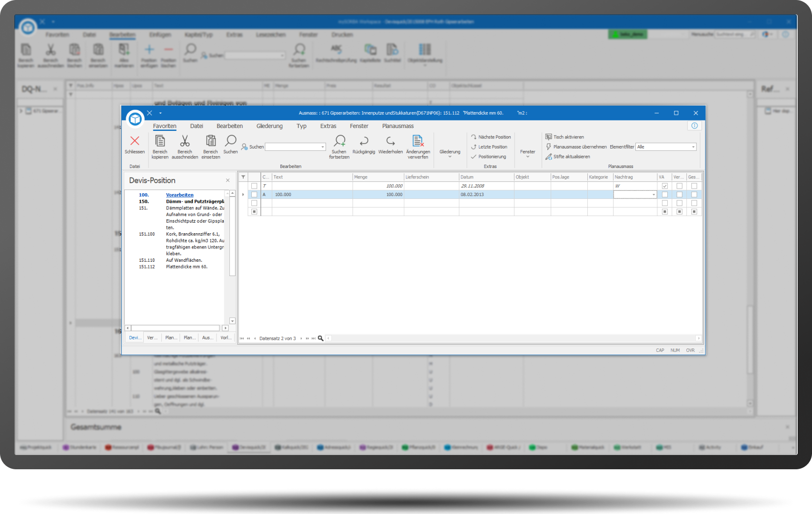Click Suchen fortsetzen icon
This screenshot has width=812, height=514.
[x=339, y=141]
